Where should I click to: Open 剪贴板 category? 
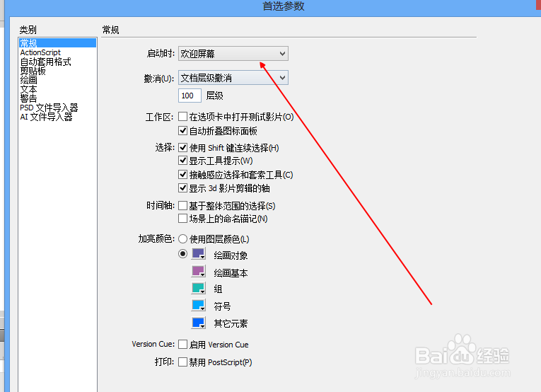point(33,71)
